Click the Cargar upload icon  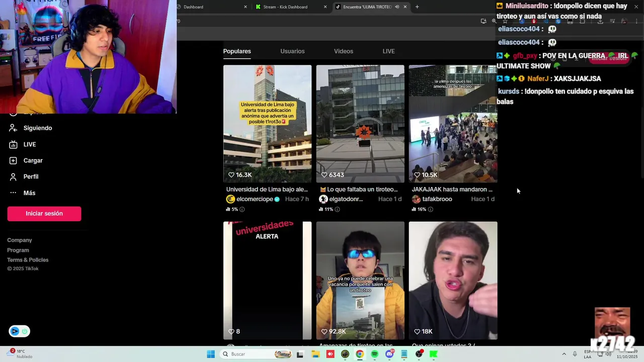click(x=13, y=160)
